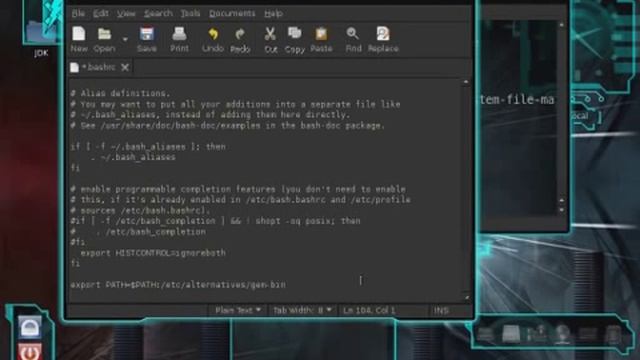Toggle the INS insert mode indicator
This screenshot has height=360, width=640.
(x=441, y=310)
